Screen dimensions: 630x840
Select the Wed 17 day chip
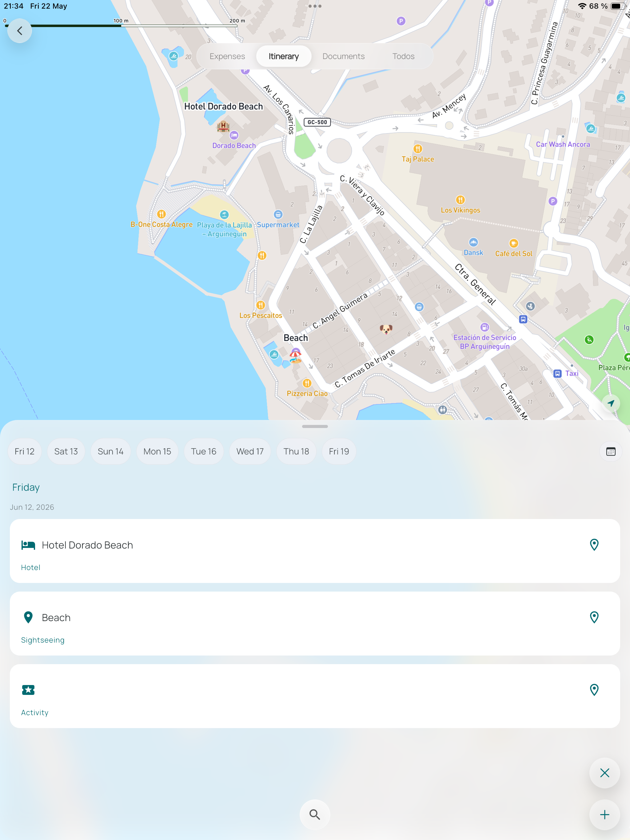(x=250, y=452)
